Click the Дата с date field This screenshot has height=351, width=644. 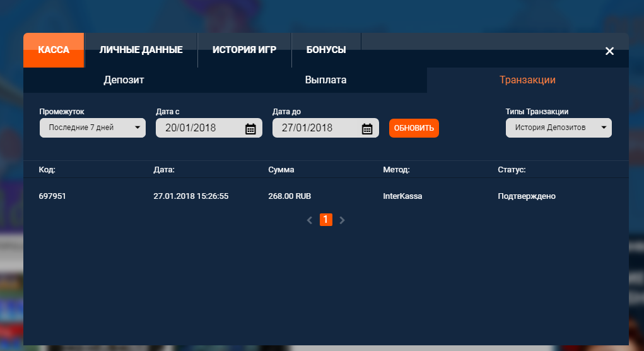(x=209, y=128)
